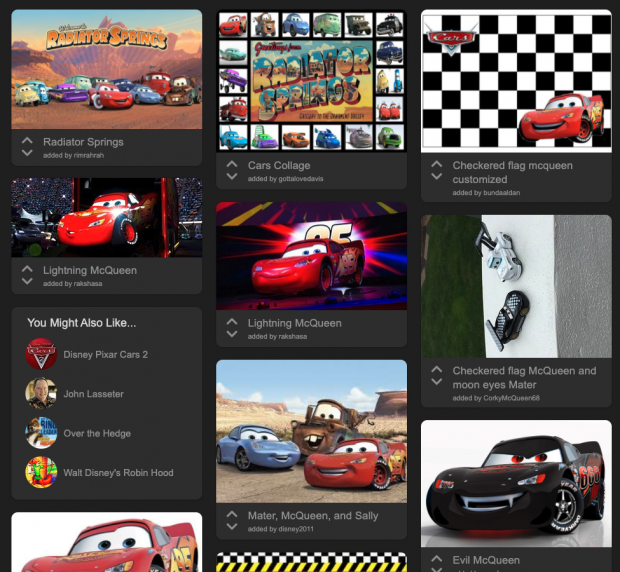The width and height of the screenshot is (620, 572).
Task: Click the You Might Also Like heading
Action: tap(81, 323)
